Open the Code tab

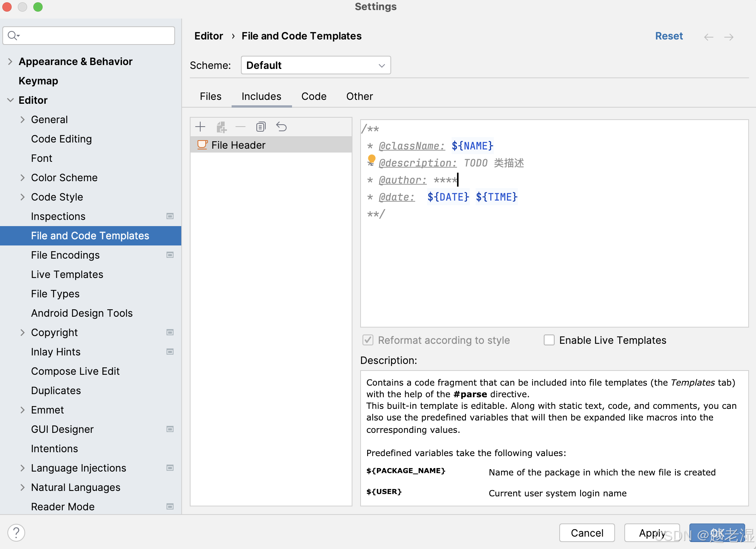[x=314, y=96]
